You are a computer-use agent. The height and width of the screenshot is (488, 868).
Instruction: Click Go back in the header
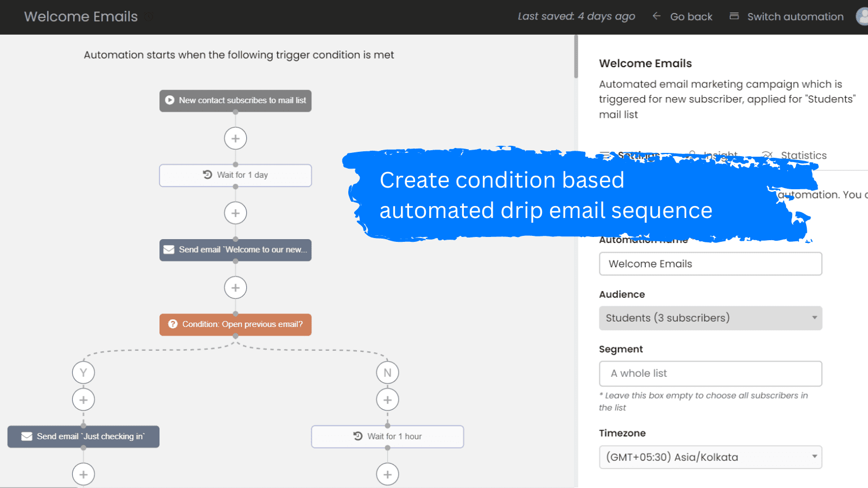(683, 17)
